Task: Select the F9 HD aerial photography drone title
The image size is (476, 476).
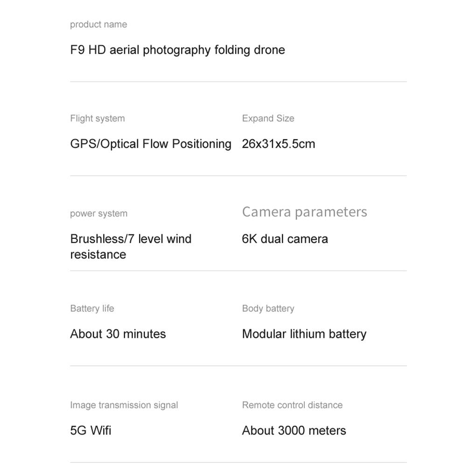Action: [177, 50]
